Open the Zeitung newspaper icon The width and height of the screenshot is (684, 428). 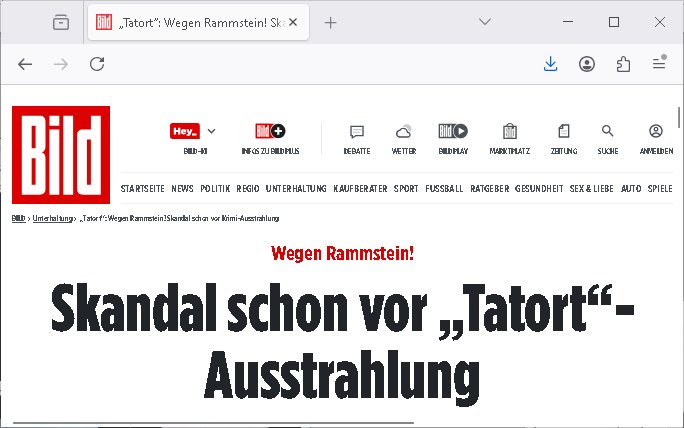(563, 132)
